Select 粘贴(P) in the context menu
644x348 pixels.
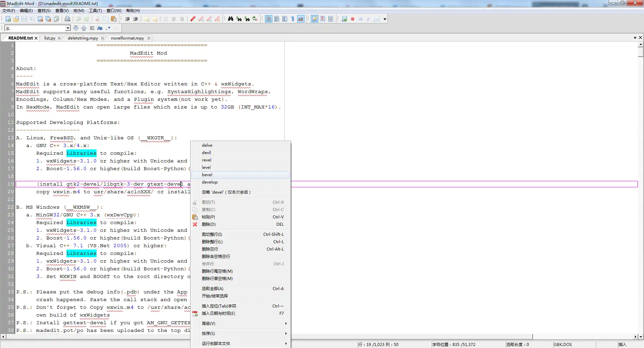[240, 217]
